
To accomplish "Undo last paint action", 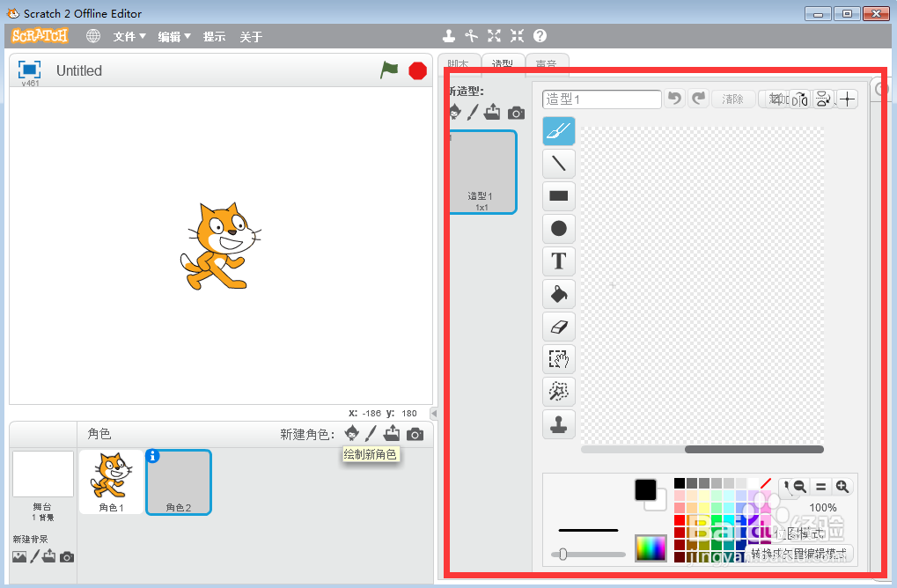I will point(675,99).
